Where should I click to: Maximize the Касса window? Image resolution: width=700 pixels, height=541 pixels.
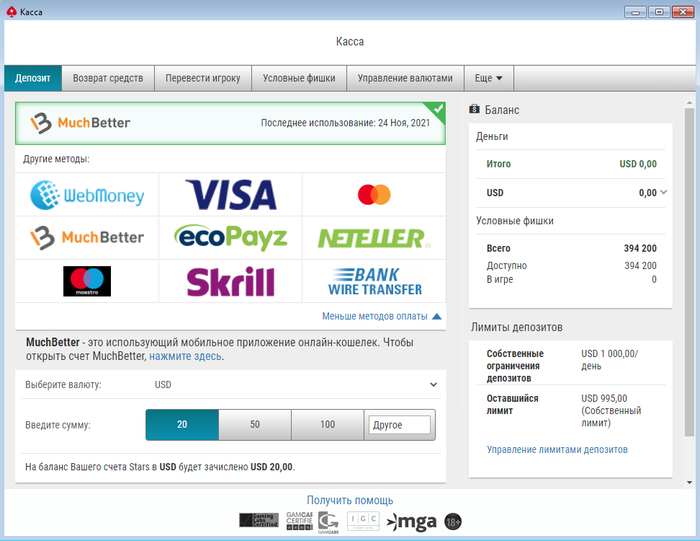[659, 12]
